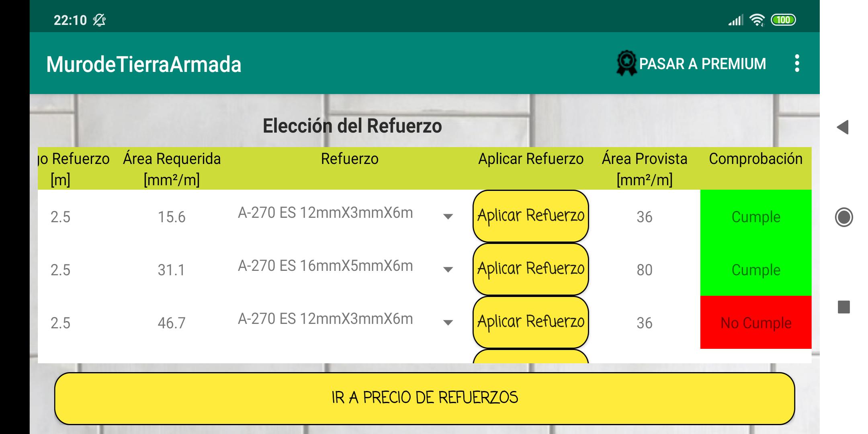Apply reinforcement for the 15.6 area row
The width and height of the screenshot is (868, 434).
530,216
